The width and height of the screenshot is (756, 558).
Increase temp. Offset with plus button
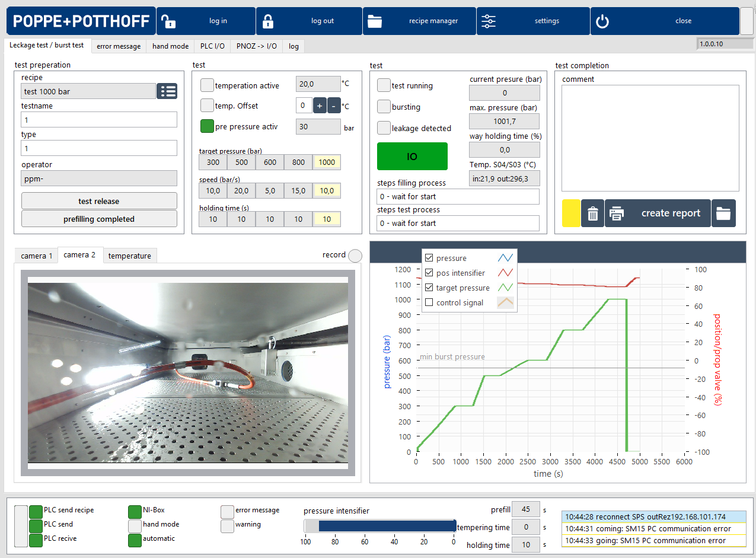click(320, 106)
